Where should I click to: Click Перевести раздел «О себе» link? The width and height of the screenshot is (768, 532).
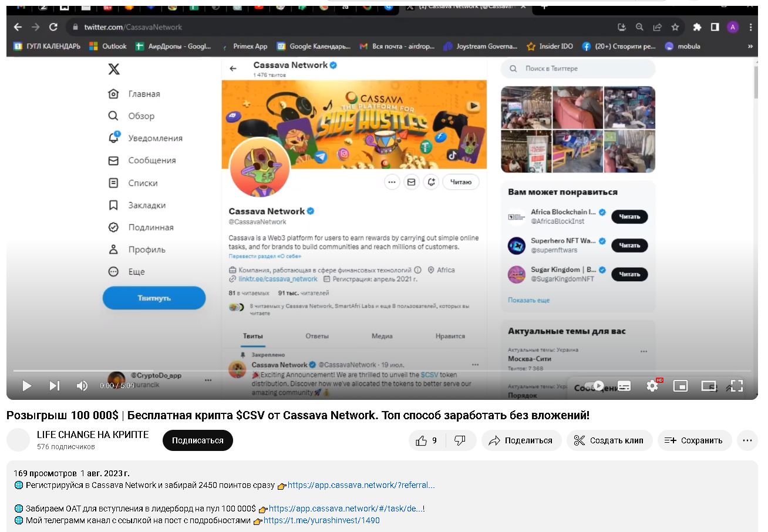click(x=265, y=257)
